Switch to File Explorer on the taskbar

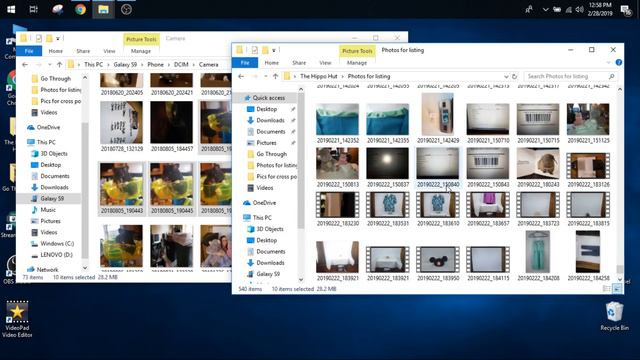pyautogui.click(x=103, y=9)
